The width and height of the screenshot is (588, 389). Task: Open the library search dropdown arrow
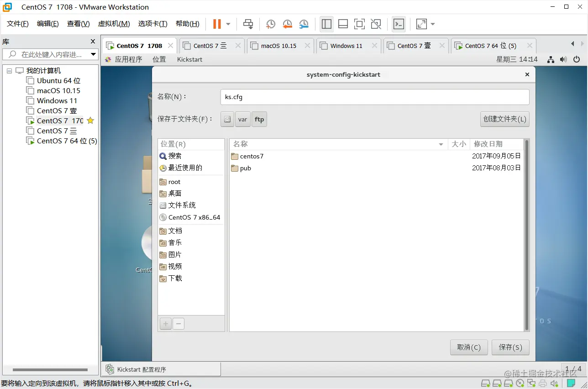click(x=93, y=54)
